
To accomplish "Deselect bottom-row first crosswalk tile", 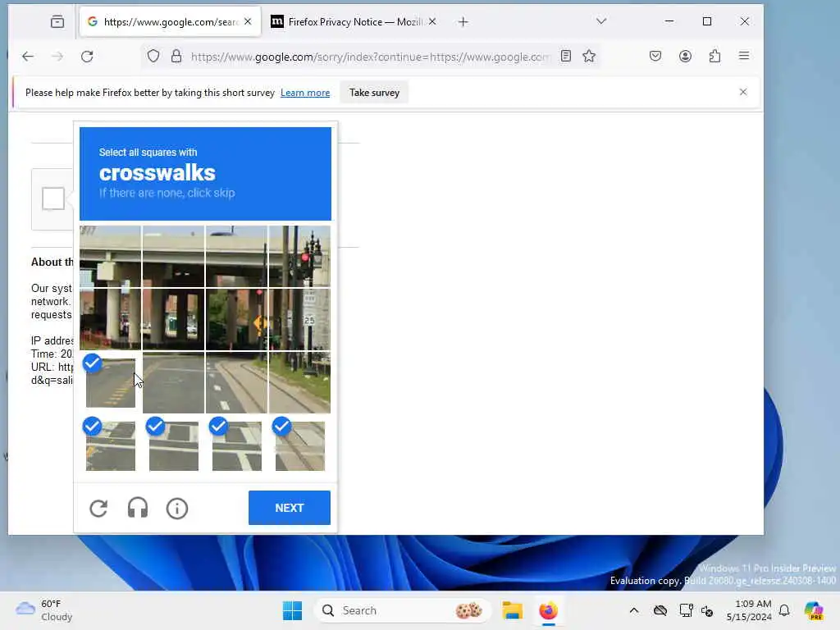I will pyautogui.click(x=111, y=445).
